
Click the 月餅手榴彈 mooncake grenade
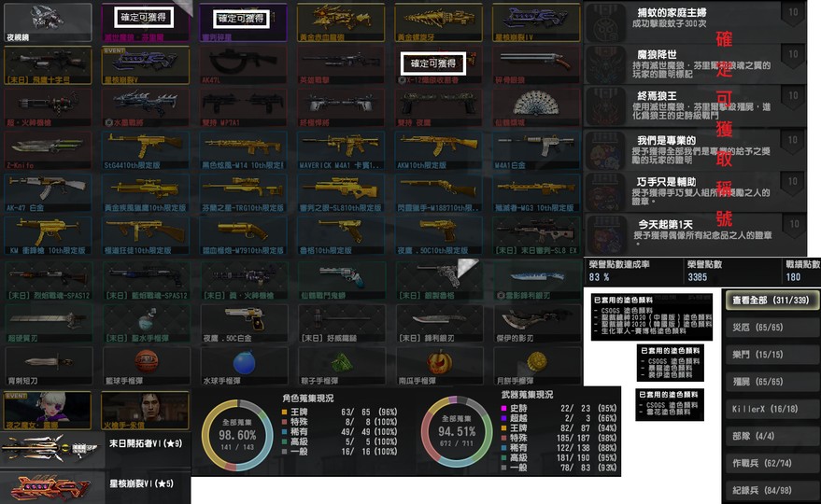click(536, 367)
